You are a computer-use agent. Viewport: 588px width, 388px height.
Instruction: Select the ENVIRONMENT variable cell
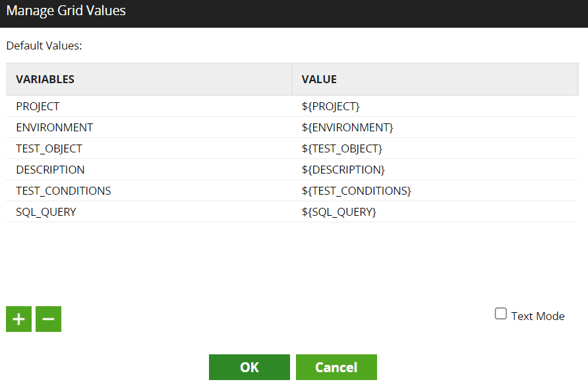(x=55, y=127)
